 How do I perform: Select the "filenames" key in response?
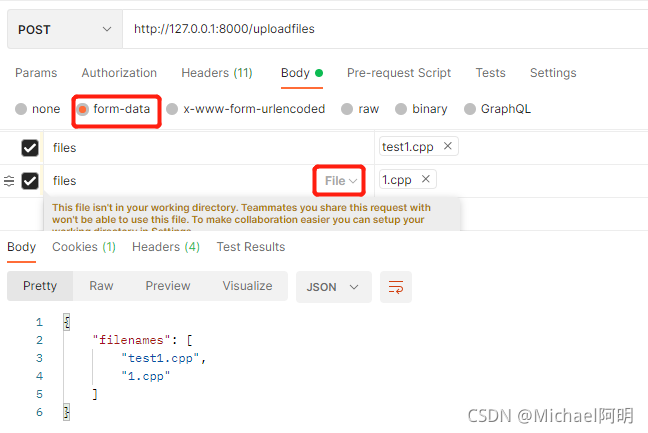(x=131, y=340)
